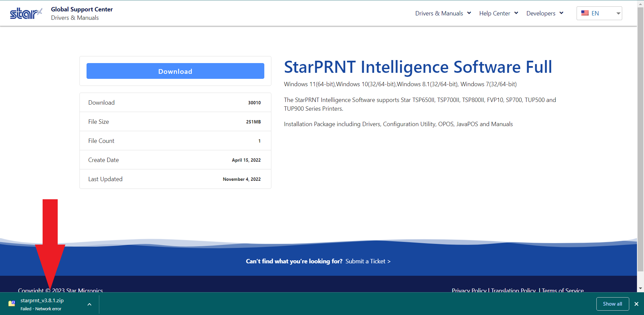Click Drivers & Manuals subtitle under header title
The image size is (644, 315).
(x=75, y=18)
